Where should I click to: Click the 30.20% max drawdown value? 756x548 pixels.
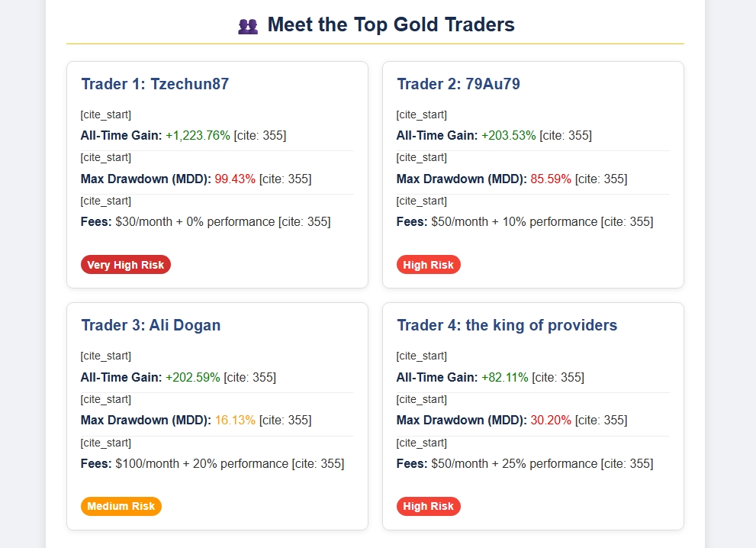551,421
